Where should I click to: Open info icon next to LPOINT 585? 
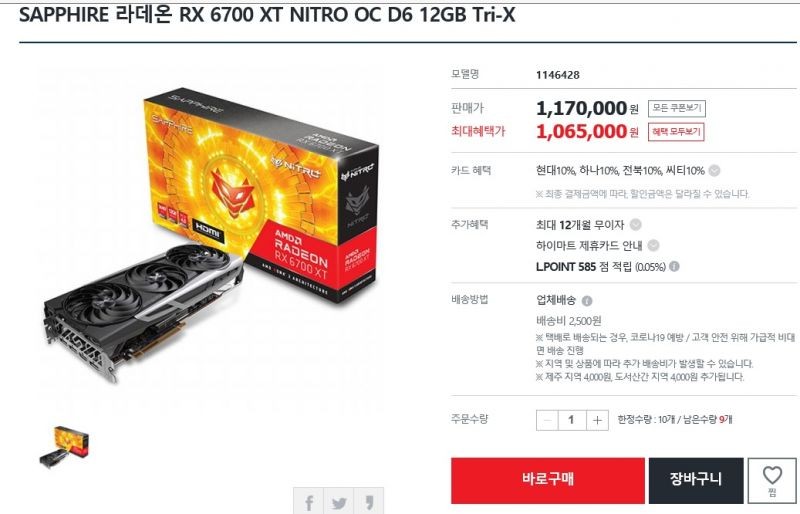674,266
